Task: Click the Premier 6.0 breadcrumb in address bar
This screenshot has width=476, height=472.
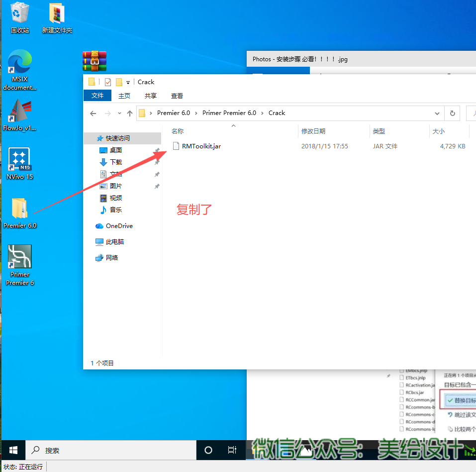Action: (173, 113)
